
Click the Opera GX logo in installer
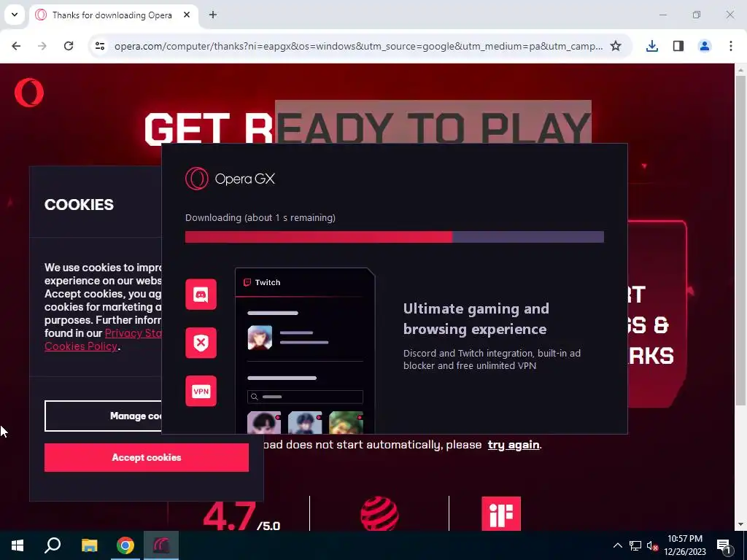(x=230, y=179)
